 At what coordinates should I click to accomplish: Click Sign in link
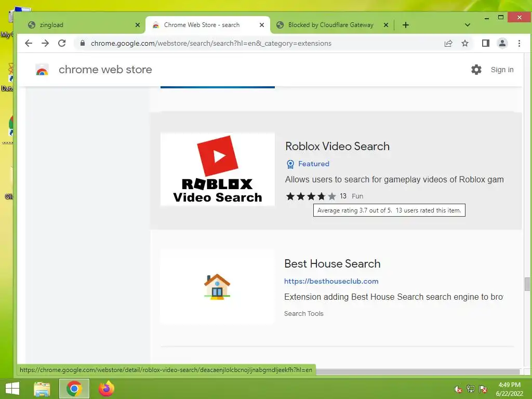(502, 70)
